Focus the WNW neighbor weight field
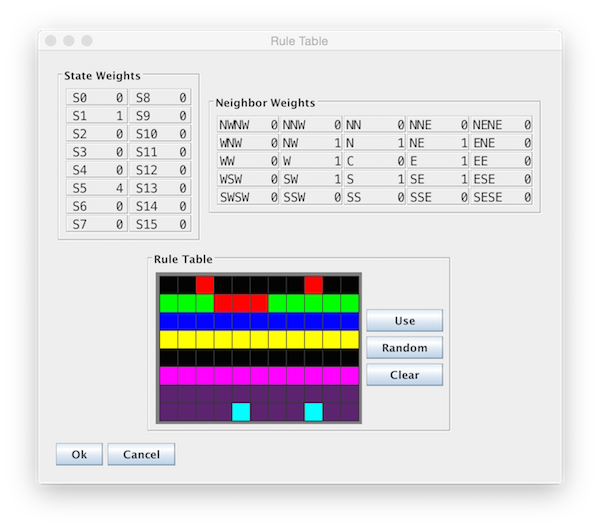The width and height of the screenshot is (600, 529). [x=248, y=142]
